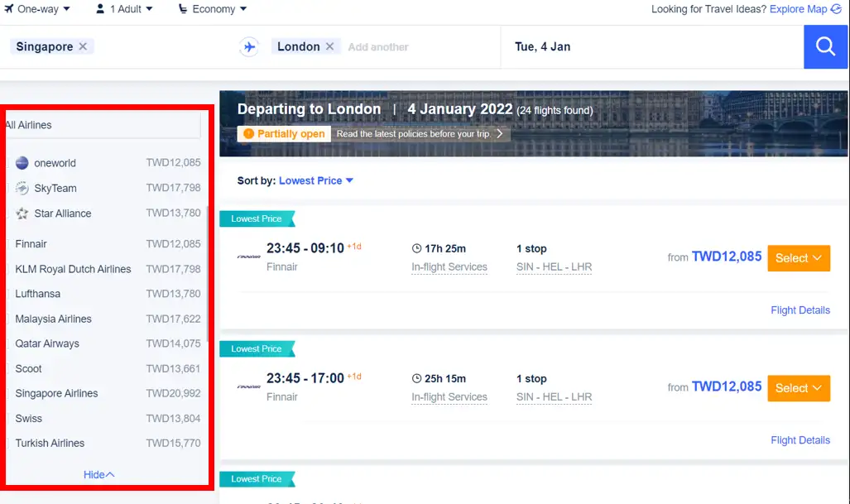View In-flight Services for the 25h 15m flight
The image size is (850, 504).
pos(449,396)
